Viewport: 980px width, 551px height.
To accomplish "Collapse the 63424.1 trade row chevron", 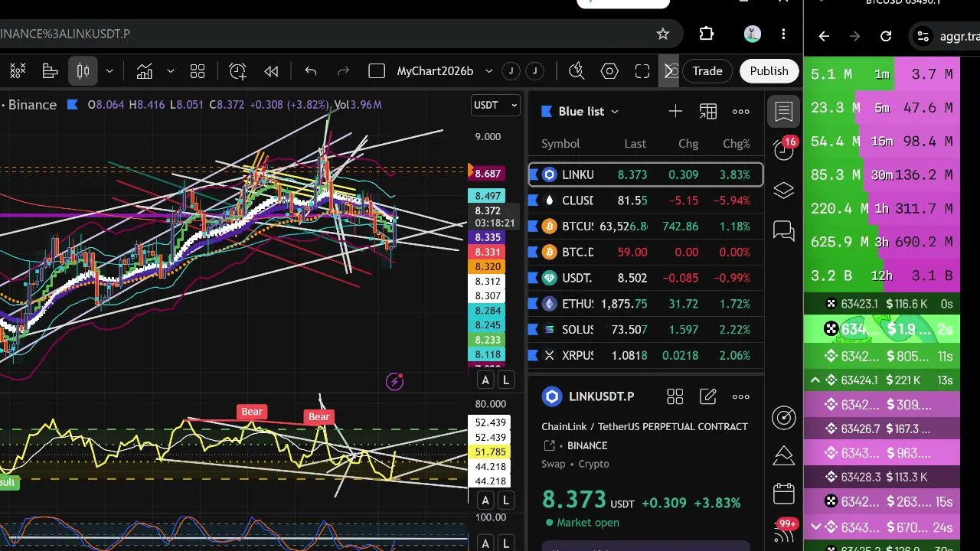I will (815, 380).
